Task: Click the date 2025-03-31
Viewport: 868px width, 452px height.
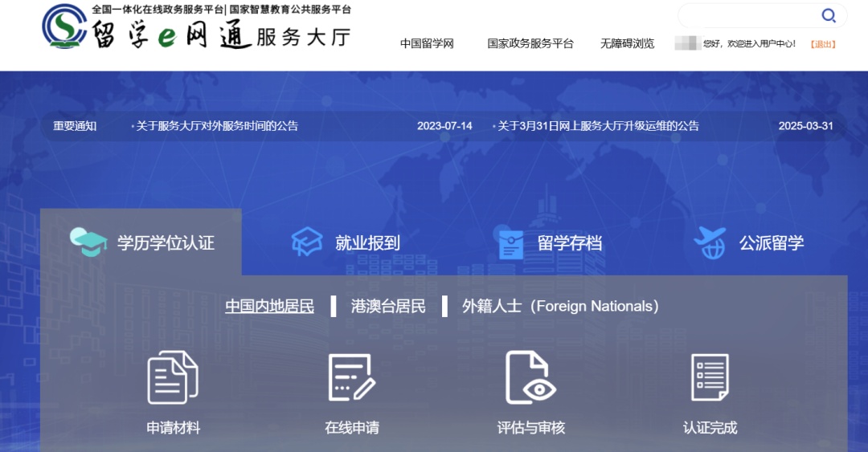Action: click(x=805, y=126)
